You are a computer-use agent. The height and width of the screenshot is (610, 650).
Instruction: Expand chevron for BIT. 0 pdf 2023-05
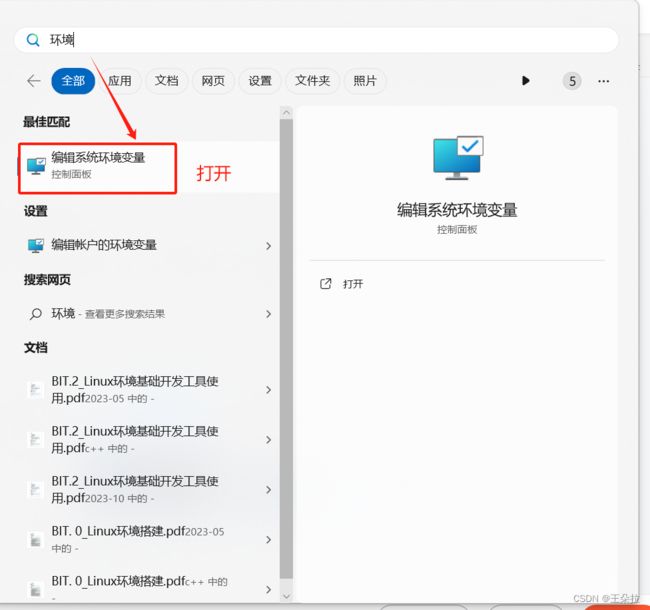pos(269,540)
